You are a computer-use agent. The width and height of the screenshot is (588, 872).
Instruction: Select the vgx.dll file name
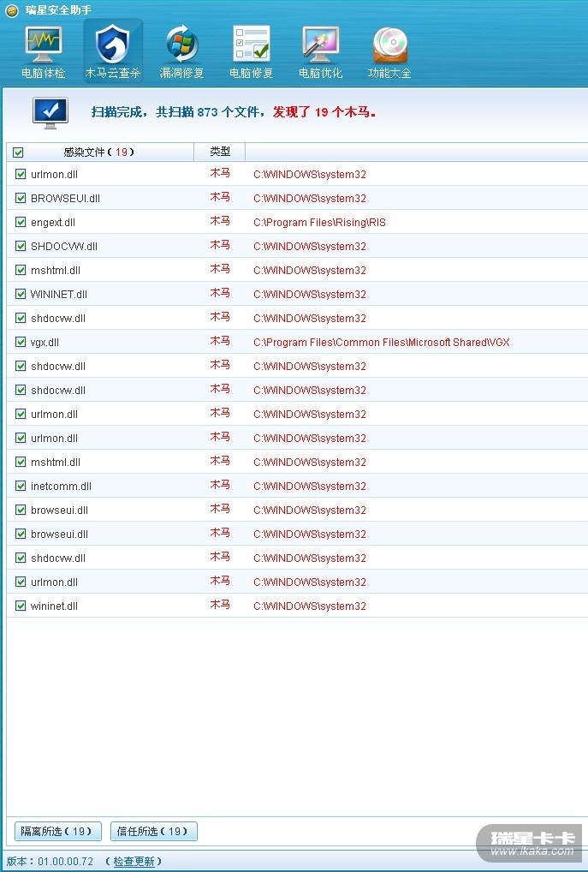pyautogui.click(x=45, y=343)
